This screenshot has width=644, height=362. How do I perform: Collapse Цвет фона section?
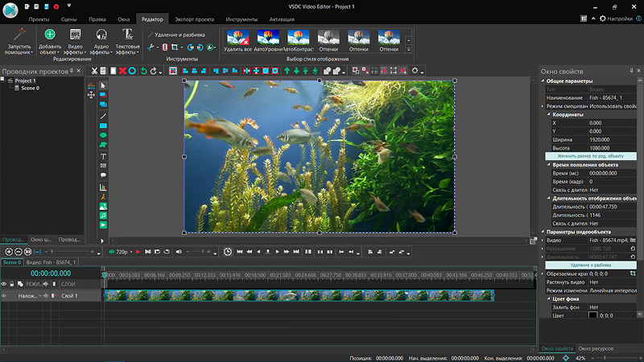[549, 298]
